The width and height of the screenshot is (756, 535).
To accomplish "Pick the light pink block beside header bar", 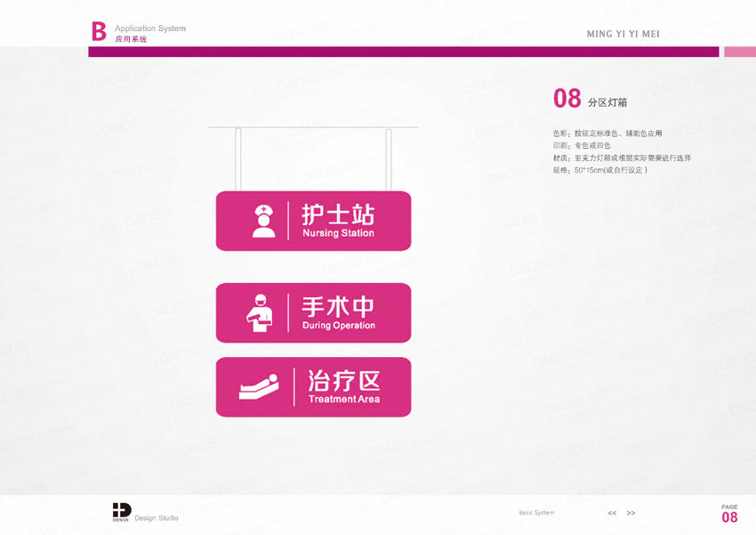I will tap(739, 52).
